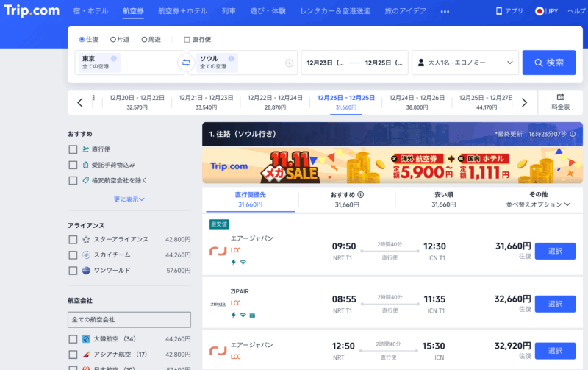Open 並べ替えオプション sort dropdown
Screen dimensions: 588x370
pyautogui.click(x=538, y=204)
